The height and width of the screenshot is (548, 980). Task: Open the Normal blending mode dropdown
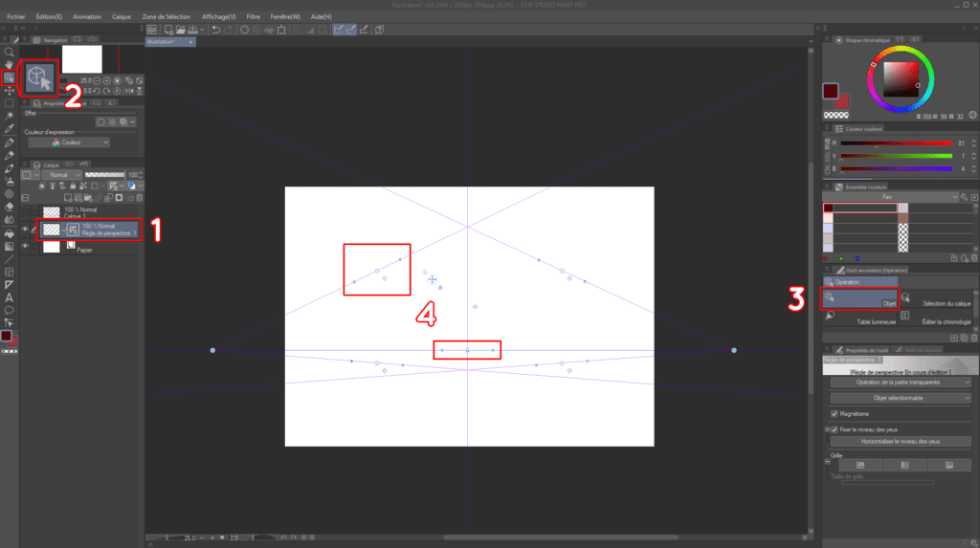tap(62, 175)
